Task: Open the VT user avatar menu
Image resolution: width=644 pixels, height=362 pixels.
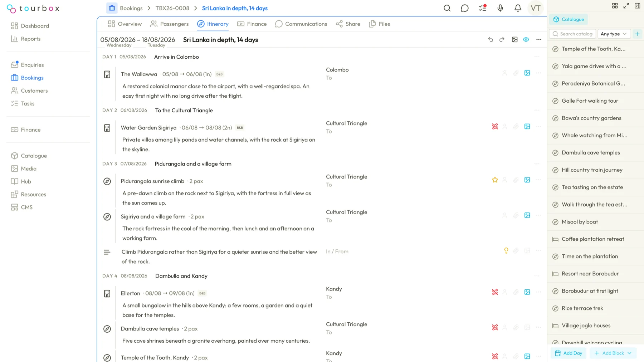Action: 536,8
